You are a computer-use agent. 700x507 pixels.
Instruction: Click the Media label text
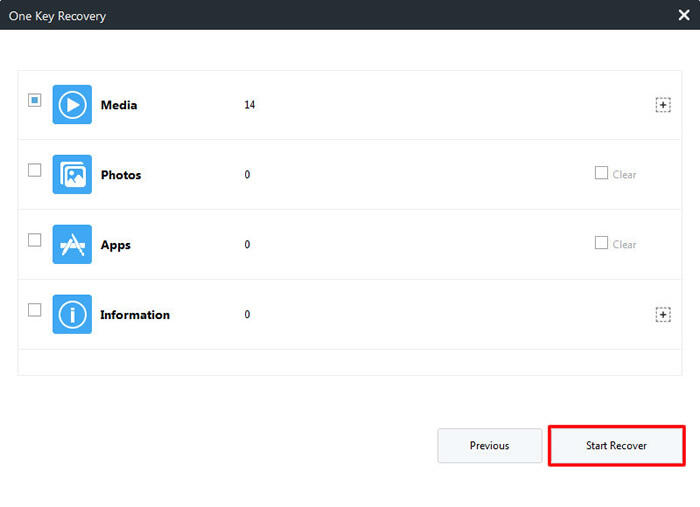(119, 105)
